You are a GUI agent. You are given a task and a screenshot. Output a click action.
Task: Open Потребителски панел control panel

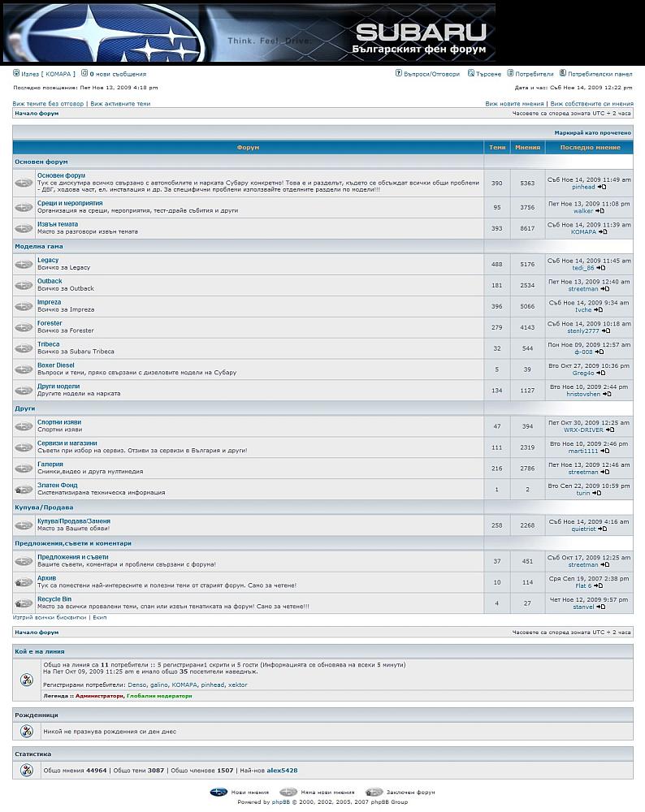tap(600, 74)
